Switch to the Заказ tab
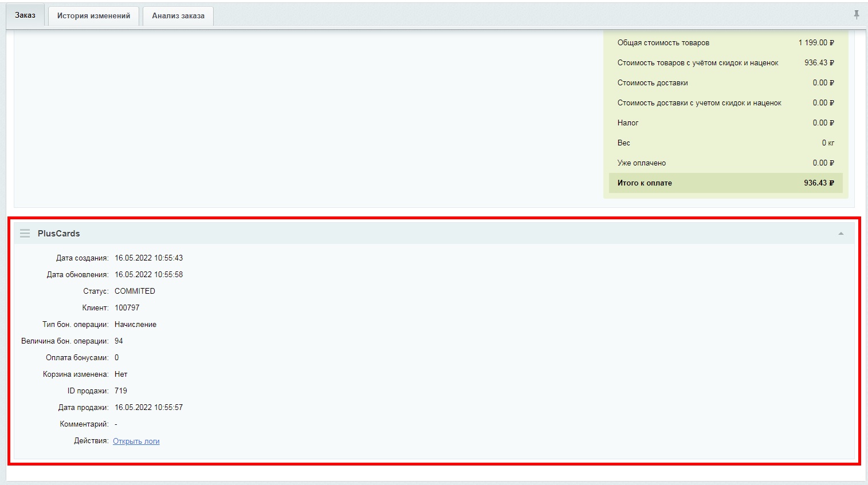 25,15
